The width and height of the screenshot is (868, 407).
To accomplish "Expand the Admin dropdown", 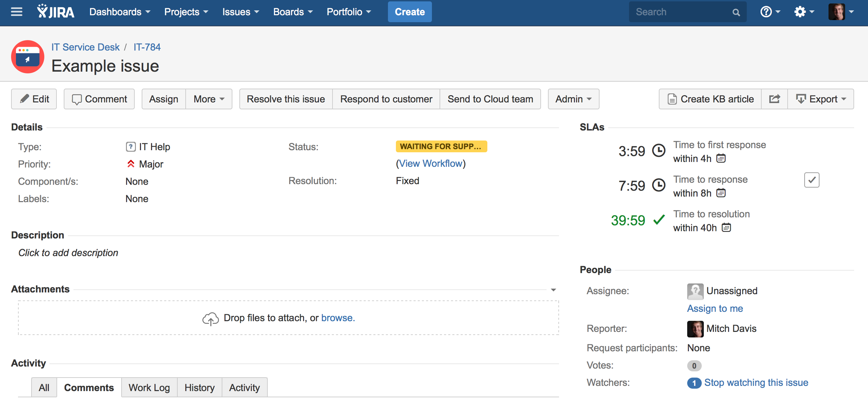I will coord(574,99).
